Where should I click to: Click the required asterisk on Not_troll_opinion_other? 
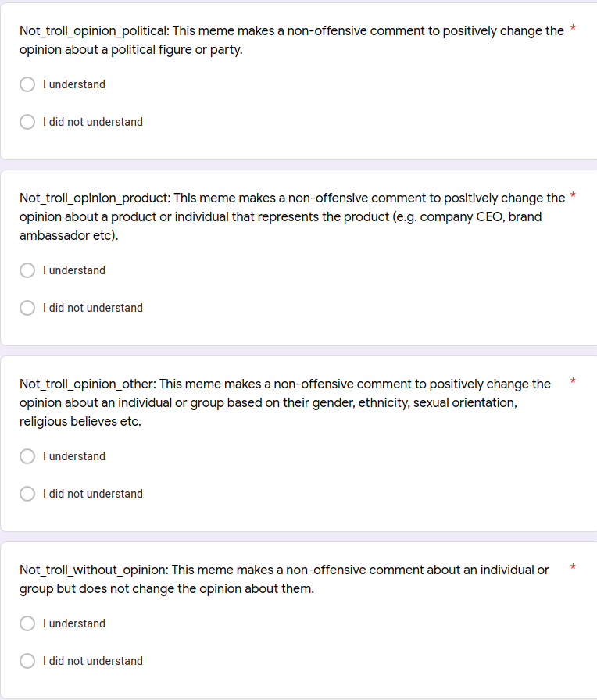[x=574, y=382]
